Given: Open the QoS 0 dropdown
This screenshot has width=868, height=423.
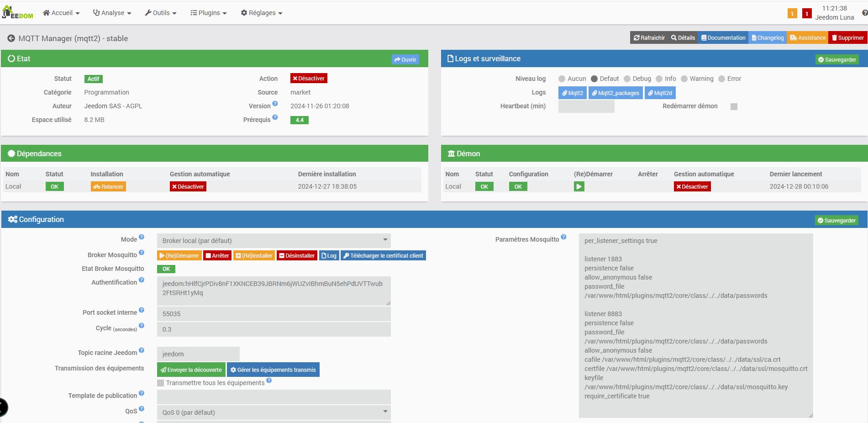Looking at the screenshot, I should (274, 412).
